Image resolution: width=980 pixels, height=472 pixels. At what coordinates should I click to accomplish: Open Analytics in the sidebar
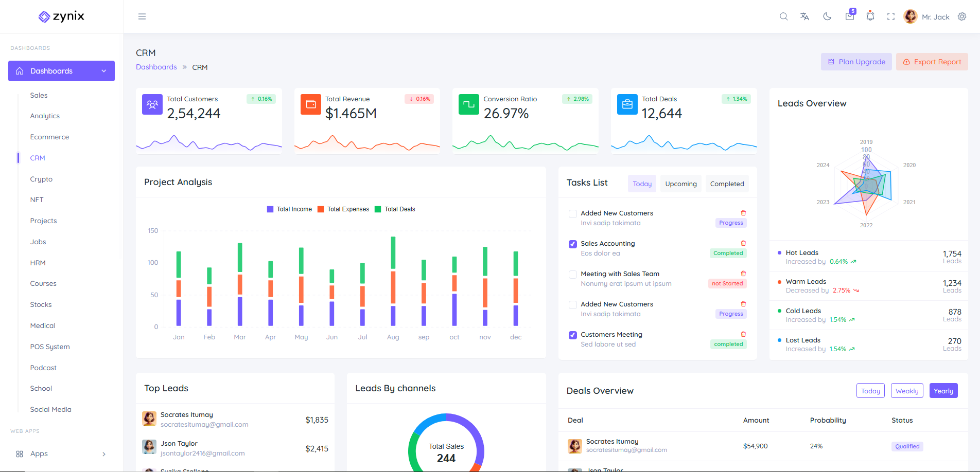click(45, 116)
